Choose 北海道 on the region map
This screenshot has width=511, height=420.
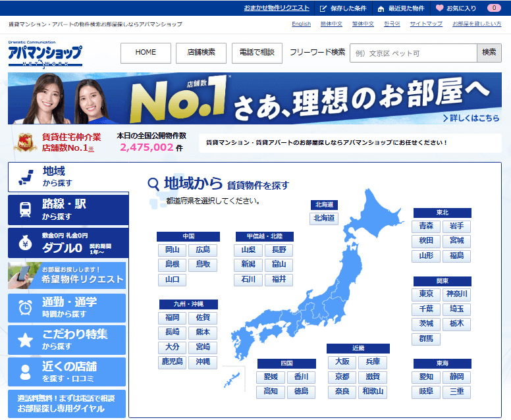324,218
